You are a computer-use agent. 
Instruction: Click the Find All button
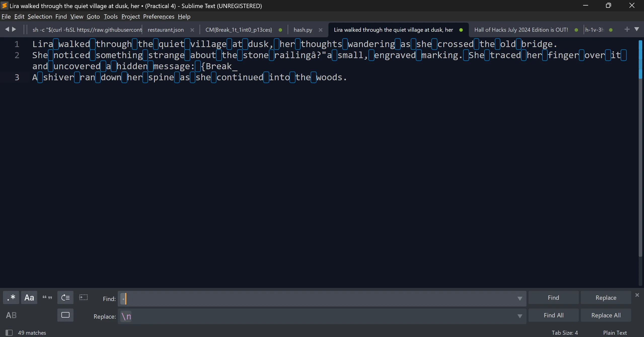click(x=553, y=315)
